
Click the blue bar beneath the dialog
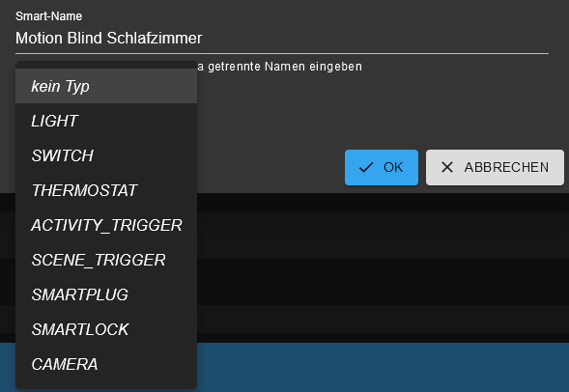pyautogui.click(x=383, y=367)
